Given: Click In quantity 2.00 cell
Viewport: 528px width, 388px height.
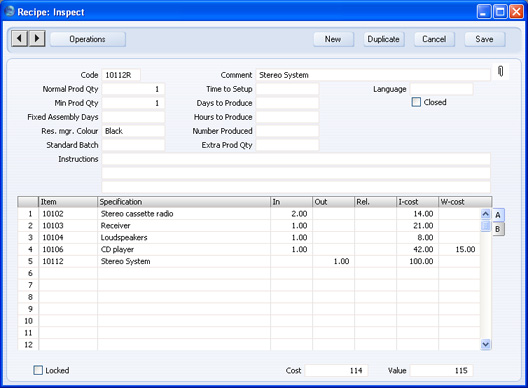Looking at the screenshot, I should coord(291,214).
